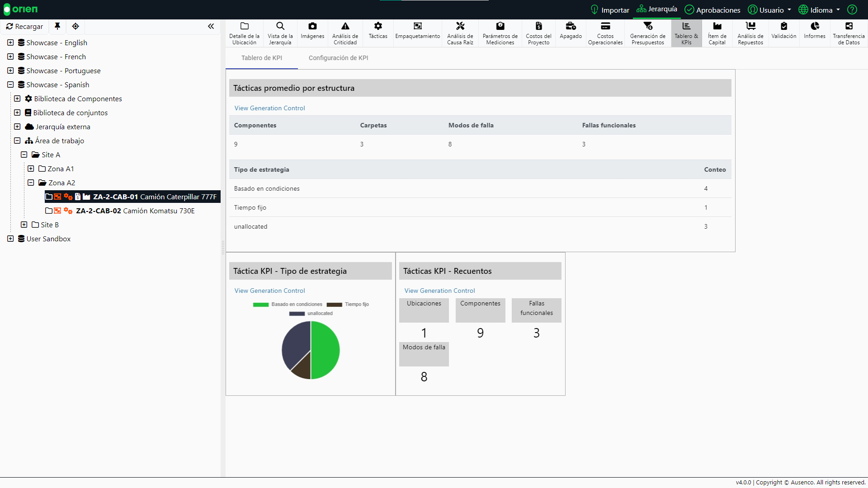Select Jerarquía in top menu
Viewport: 868px width, 488px height.
[657, 9]
